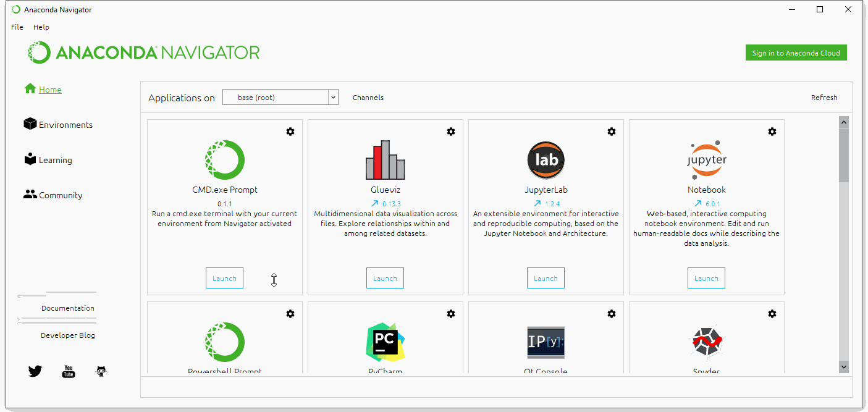The height and width of the screenshot is (412, 868).
Task: Open the base (root) environment dropdown
Action: pos(280,97)
